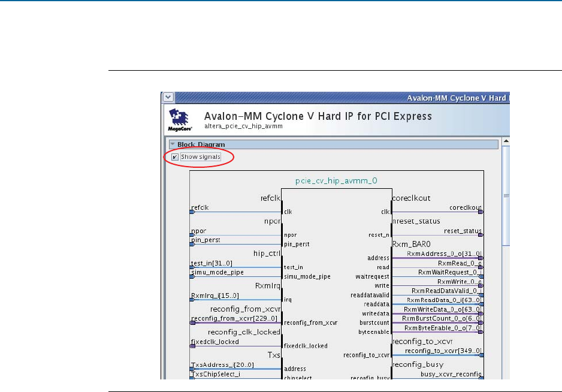This screenshot has height=392, width=562.
Task: Click the burstcount port label
Action: click(374, 323)
